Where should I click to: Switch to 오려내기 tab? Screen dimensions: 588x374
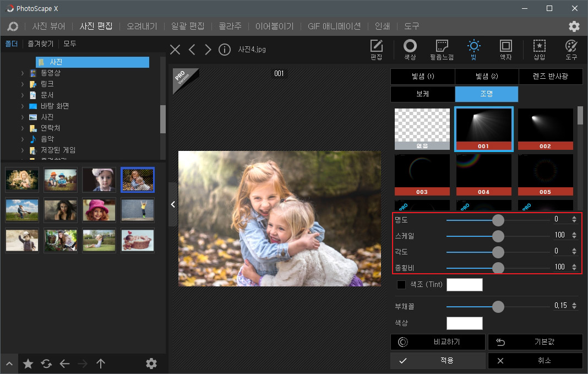(141, 26)
